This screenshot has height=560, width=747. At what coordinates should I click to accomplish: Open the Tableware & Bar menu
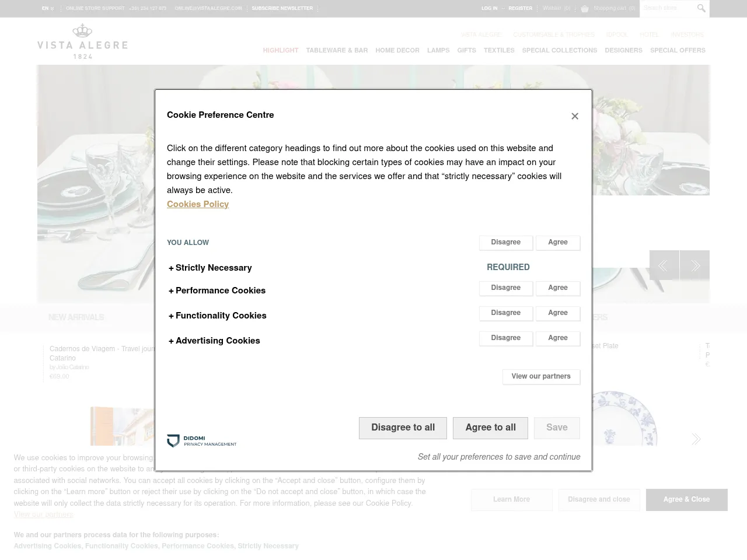pos(337,51)
